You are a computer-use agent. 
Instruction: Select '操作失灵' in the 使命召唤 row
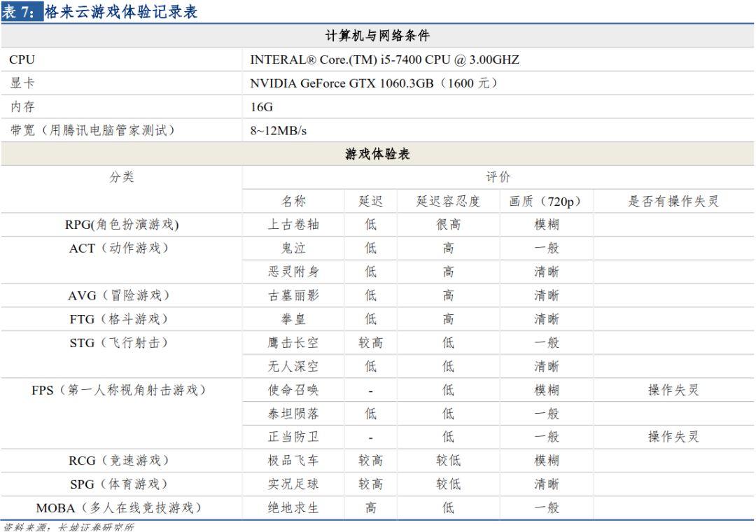pyautogui.click(x=673, y=390)
